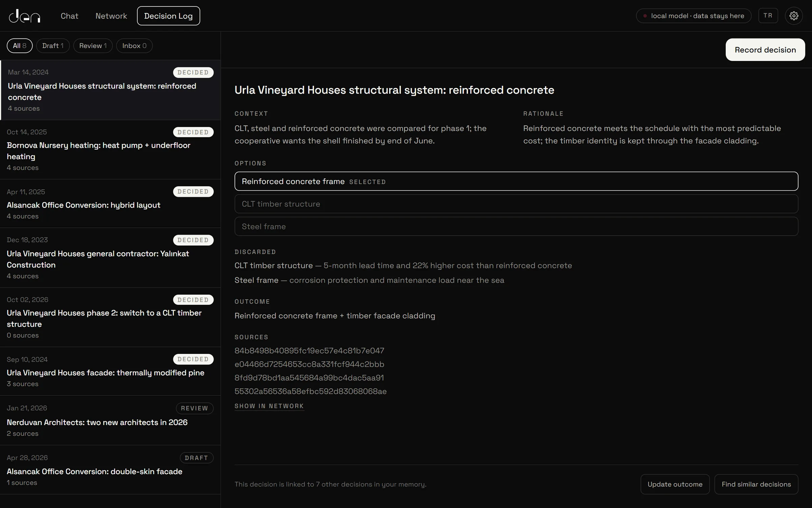Filter list by Draft 1
The width and height of the screenshot is (812, 508).
[53, 46]
